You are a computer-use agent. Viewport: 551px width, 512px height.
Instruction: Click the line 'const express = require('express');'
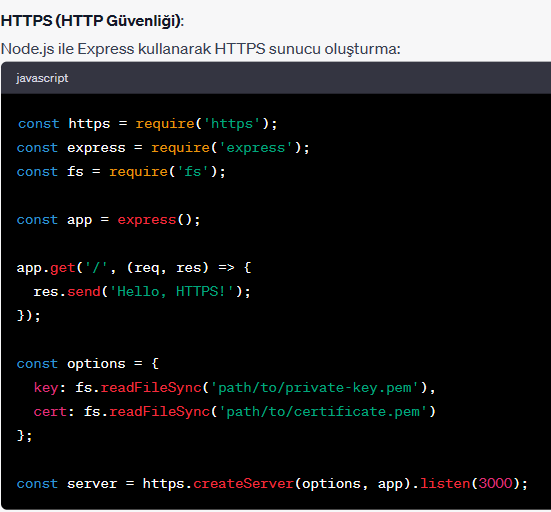[163, 148]
